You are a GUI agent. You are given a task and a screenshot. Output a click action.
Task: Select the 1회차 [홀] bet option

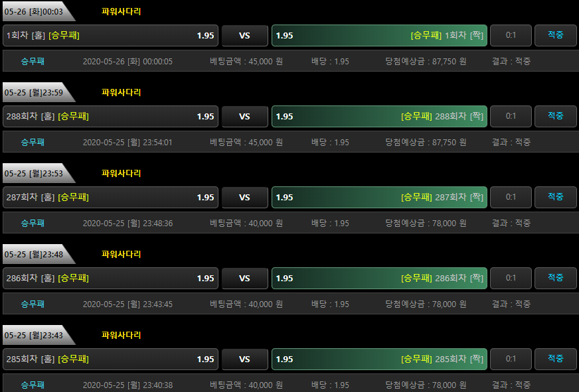[110, 35]
